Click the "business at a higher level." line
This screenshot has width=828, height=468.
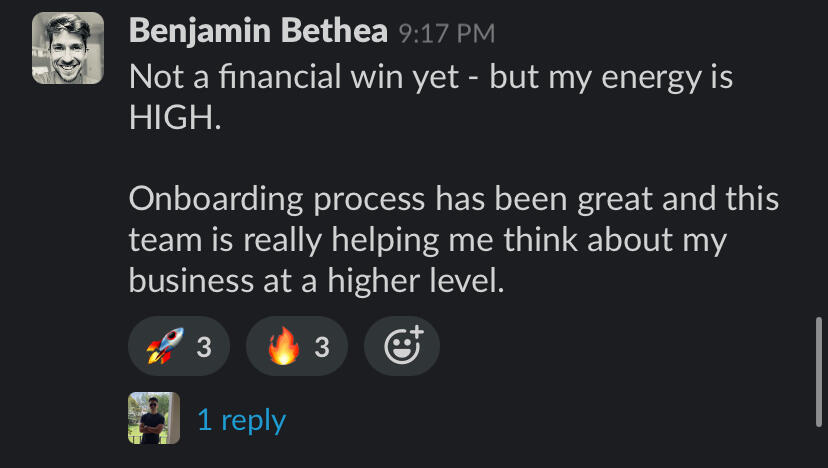[x=314, y=281]
